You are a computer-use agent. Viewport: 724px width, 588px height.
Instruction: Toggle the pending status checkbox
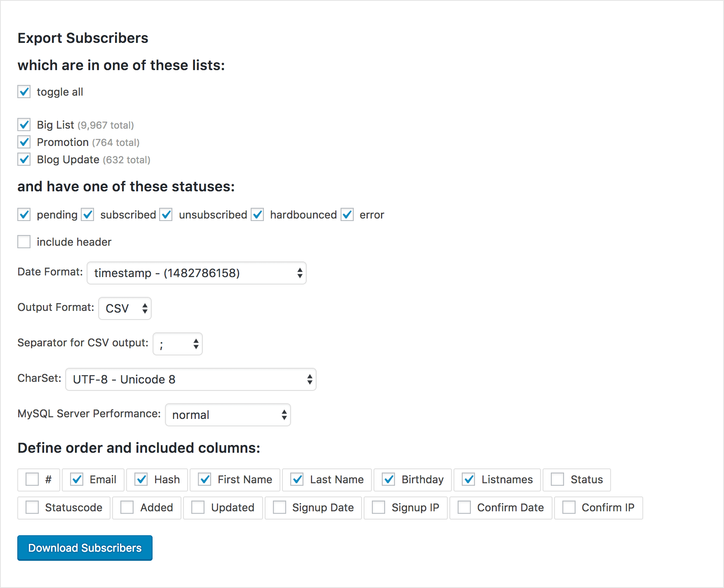(24, 214)
